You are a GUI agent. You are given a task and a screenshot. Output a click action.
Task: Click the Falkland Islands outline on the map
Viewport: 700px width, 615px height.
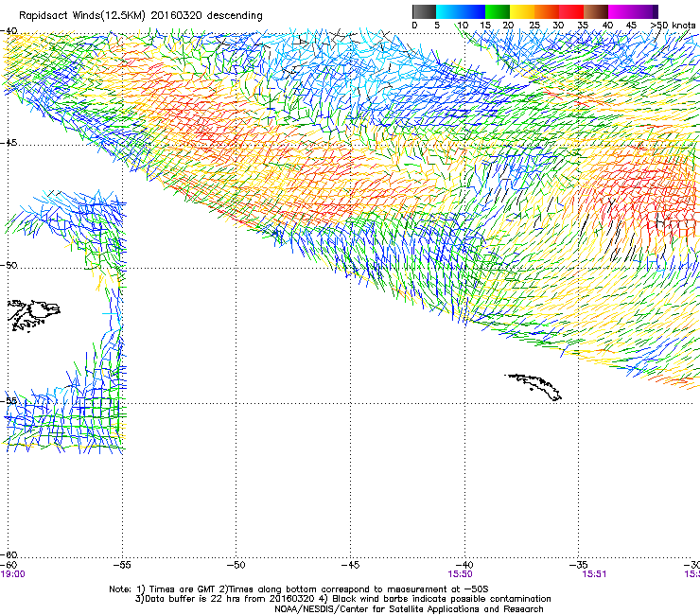click(x=33, y=316)
